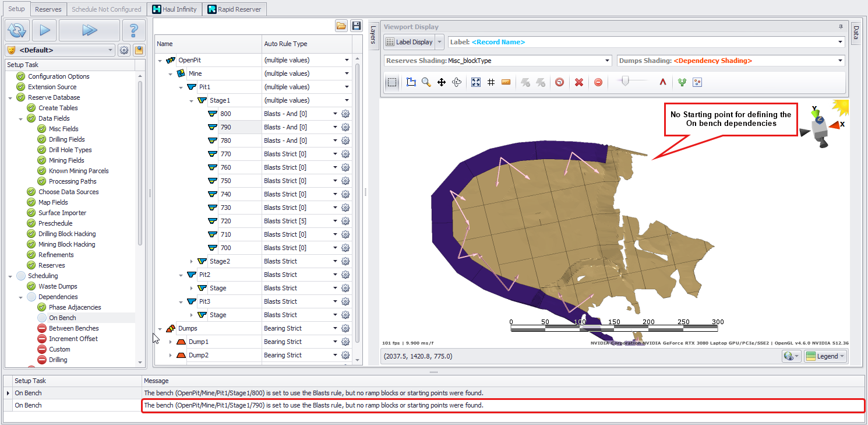Select the pan (four-arrow) tool

[x=442, y=83]
